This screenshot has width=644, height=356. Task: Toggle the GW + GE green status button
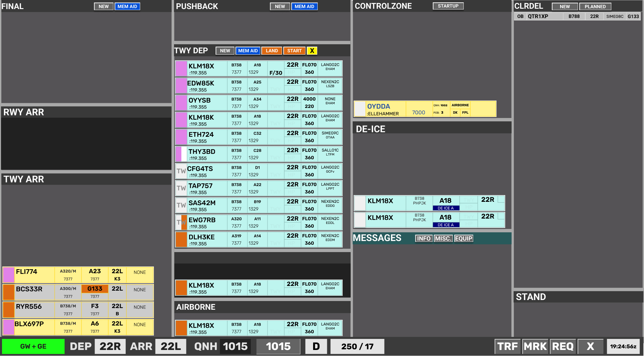pyautogui.click(x=33, y=346)
